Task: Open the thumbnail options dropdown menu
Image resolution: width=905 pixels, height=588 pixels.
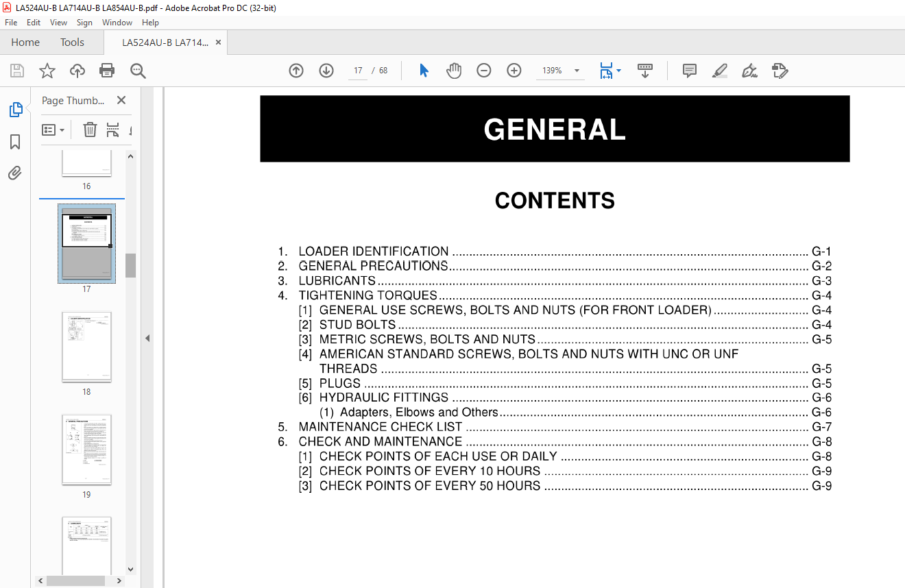Action: pos(53,130)
